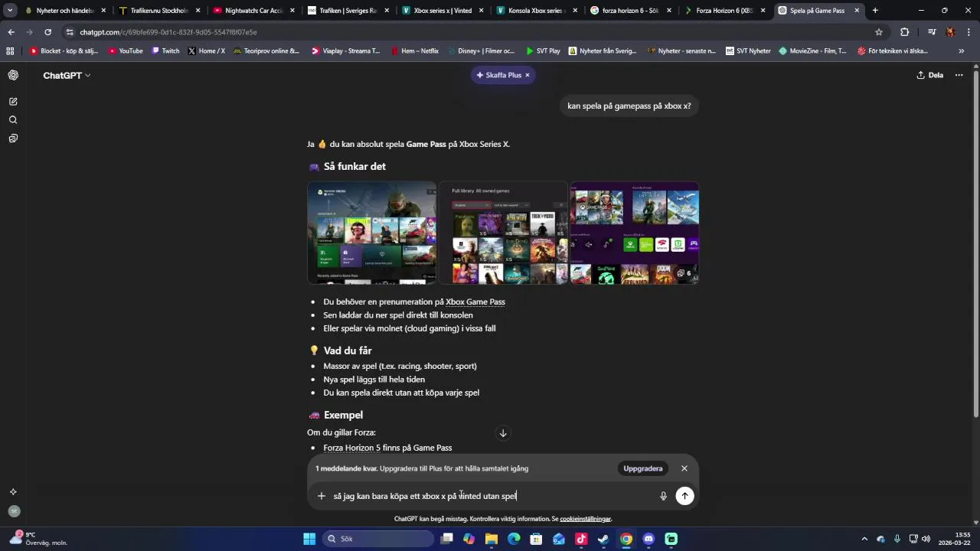Open the Hem – Netflix bookmark

414,51
